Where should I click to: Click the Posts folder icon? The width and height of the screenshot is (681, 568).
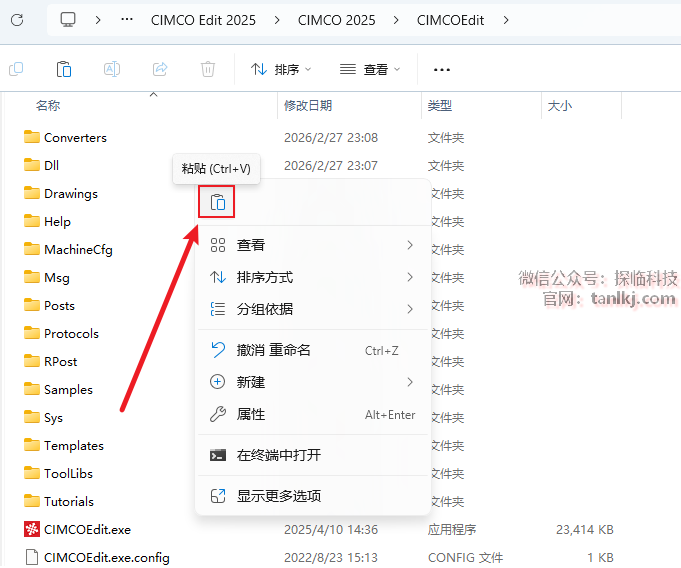32,305
